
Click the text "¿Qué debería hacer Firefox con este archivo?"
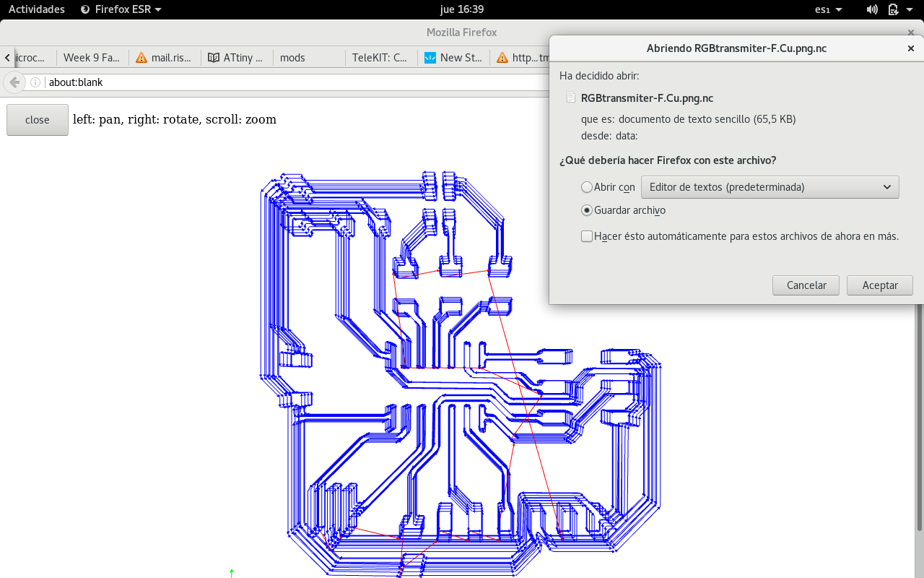(x=668, y=160)
